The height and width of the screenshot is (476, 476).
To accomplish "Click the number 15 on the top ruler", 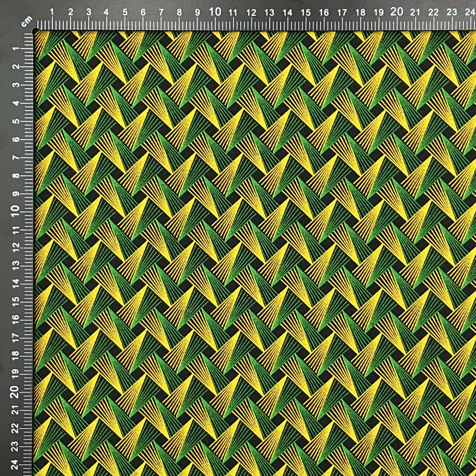I will pyautogui.click(x=306, y=12).
